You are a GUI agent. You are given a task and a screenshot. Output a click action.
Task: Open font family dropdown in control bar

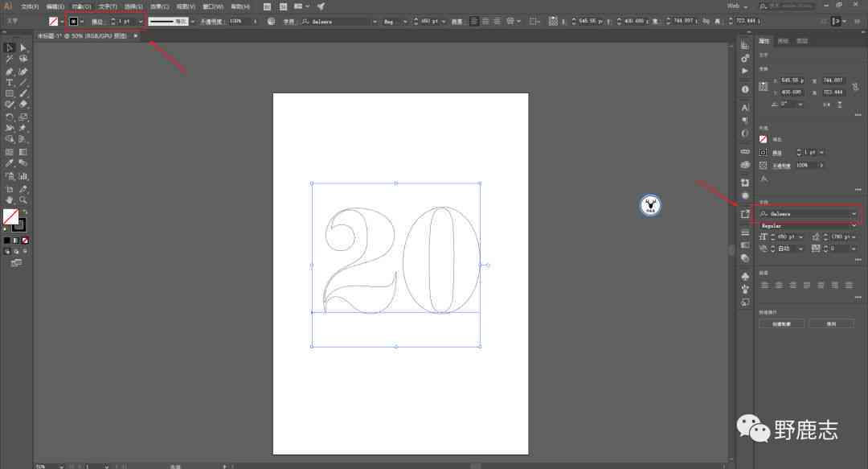click(x=375, y=22)
